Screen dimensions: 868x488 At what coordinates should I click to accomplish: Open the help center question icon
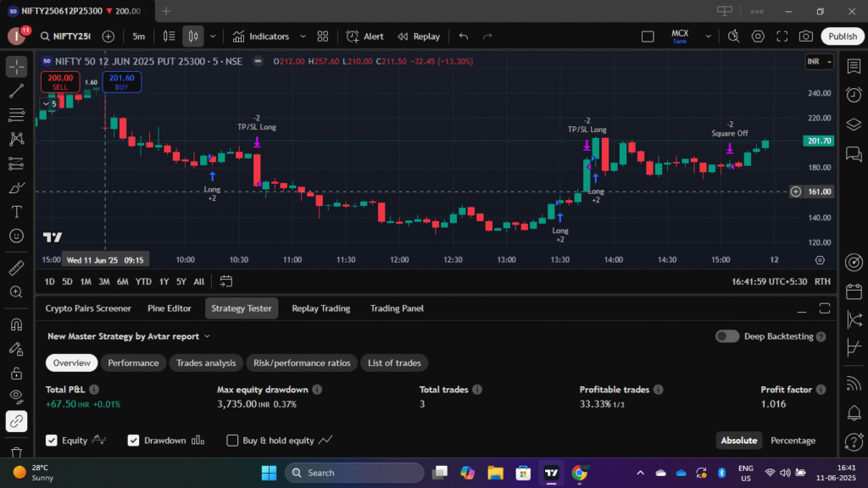[854, 442]
